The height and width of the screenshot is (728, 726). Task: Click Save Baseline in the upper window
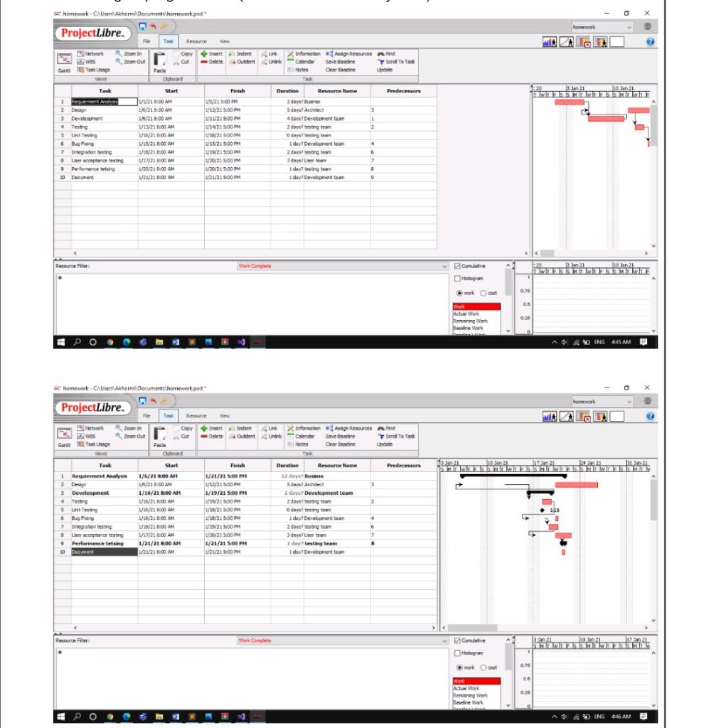click(x=340, y=62)
